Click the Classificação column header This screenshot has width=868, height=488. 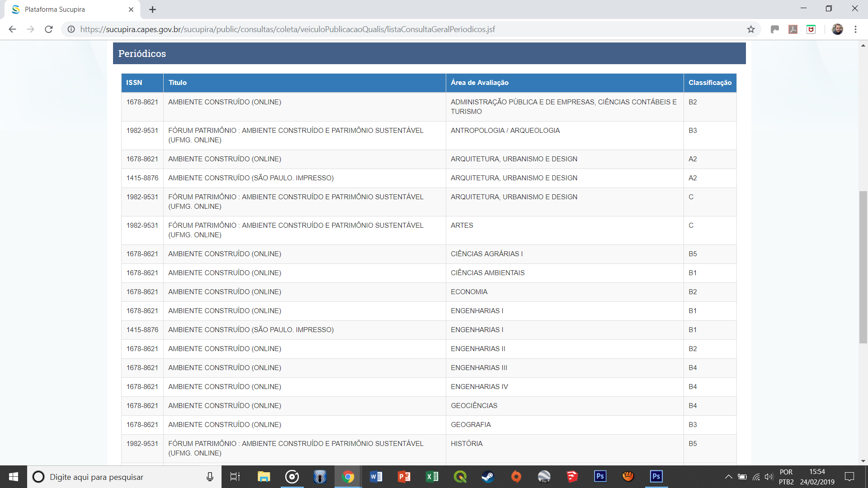click(x=710, y=83)
